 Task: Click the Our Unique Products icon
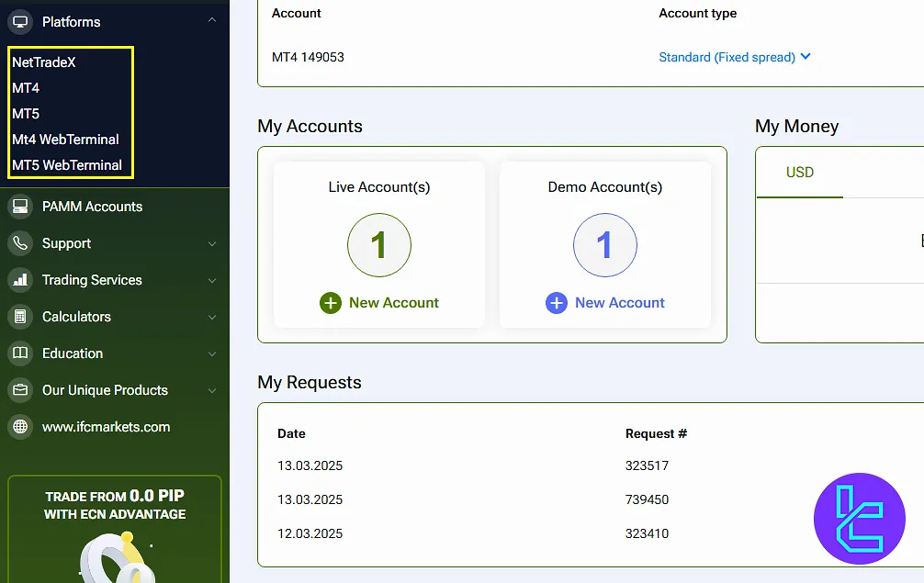coord(19,390)
